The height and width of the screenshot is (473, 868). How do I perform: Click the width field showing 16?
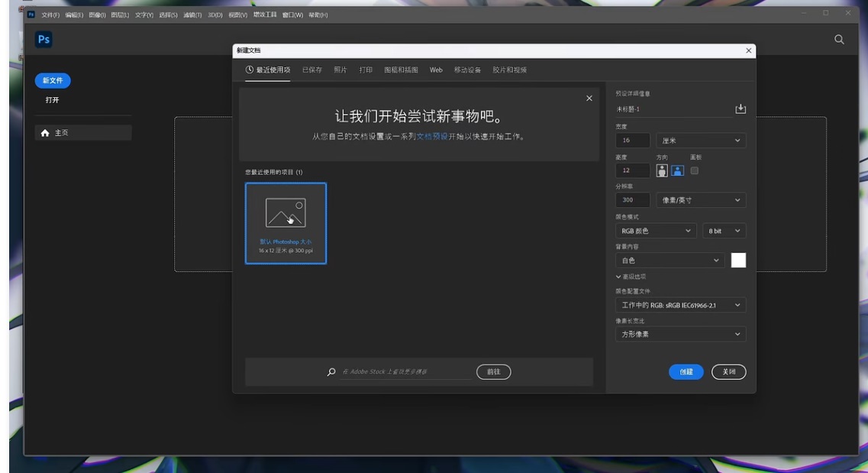[632, 141]
